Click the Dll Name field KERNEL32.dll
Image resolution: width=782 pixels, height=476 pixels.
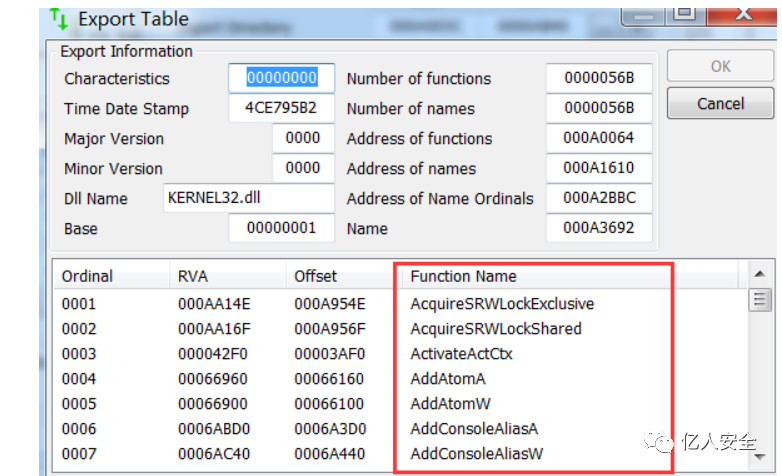click(249, 198)
